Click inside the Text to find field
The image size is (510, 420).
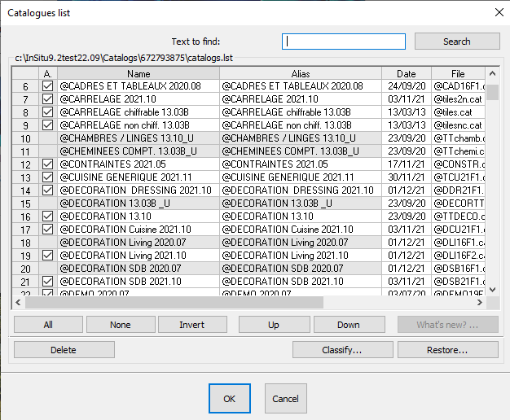(344, 42)
